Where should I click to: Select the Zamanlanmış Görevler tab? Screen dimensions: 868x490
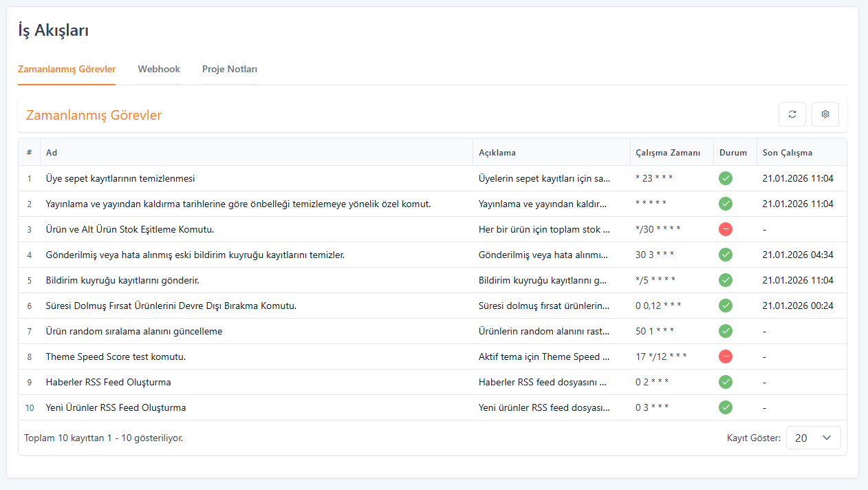tap(67, 70)
